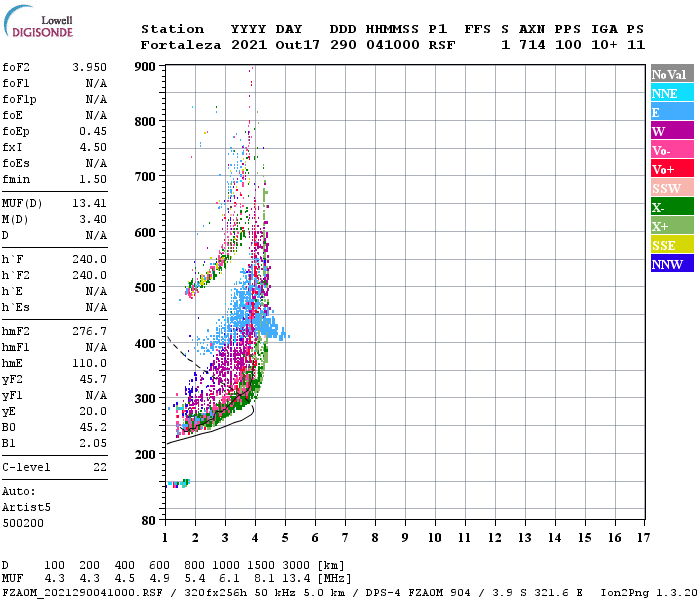700x600 pixels.
Task: Select the SSE yellow legend swatch
Action: [672, 245]
